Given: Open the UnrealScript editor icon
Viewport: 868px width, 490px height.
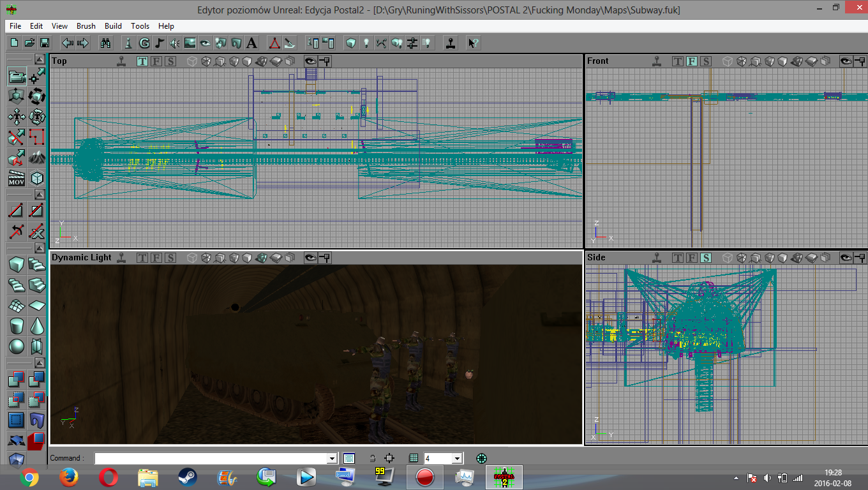Looking at the screenshot, I should coord(290,43).
